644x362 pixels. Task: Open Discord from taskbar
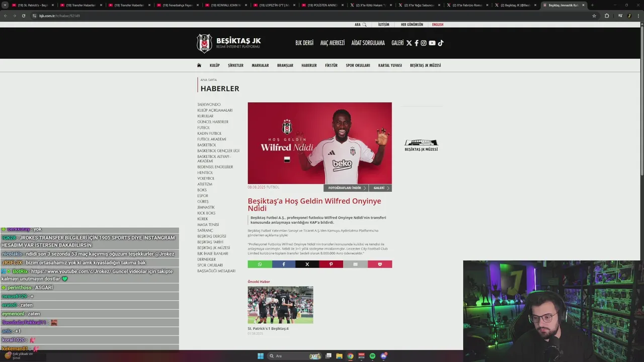tap(383, 356)
